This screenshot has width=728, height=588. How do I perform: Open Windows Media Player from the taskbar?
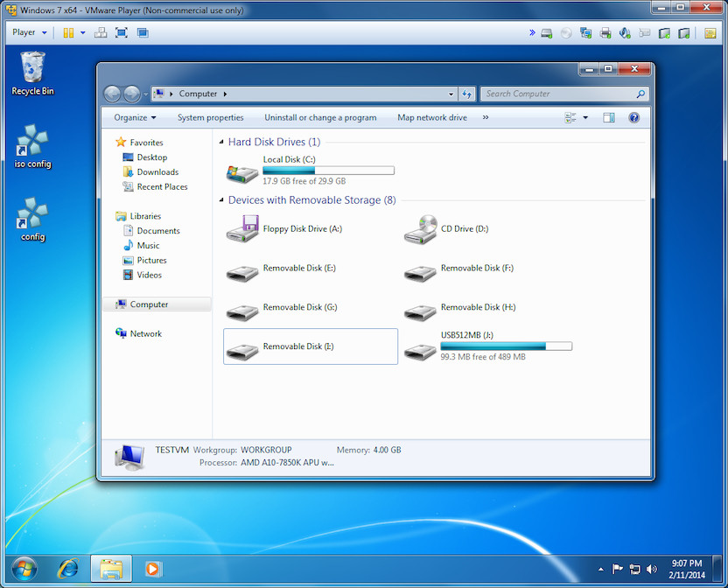pyautogui.click(x=153, y=569)
